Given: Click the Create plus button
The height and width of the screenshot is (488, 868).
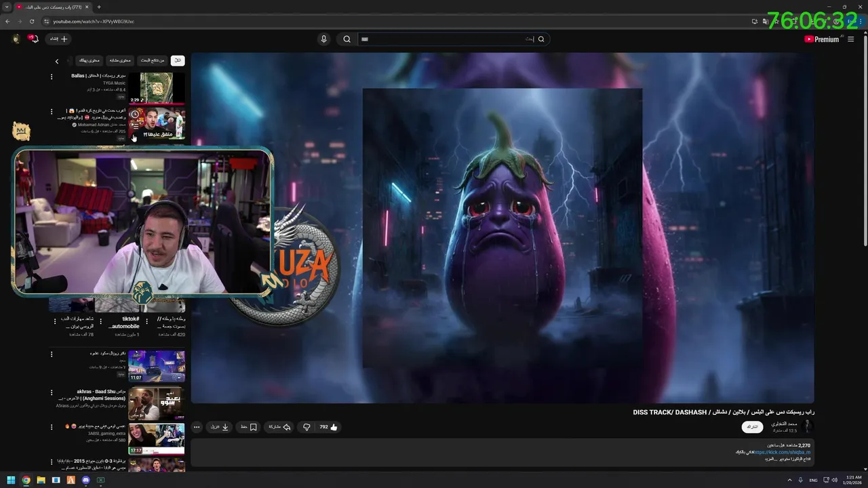Looking at the screenshot, I should [x=59, y=39].
